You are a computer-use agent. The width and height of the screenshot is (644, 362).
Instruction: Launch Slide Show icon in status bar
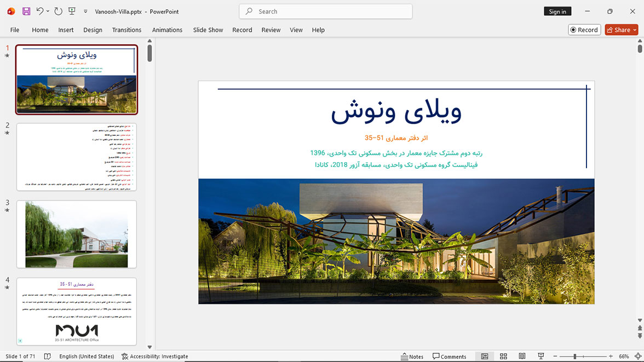[x=541, y=356]
